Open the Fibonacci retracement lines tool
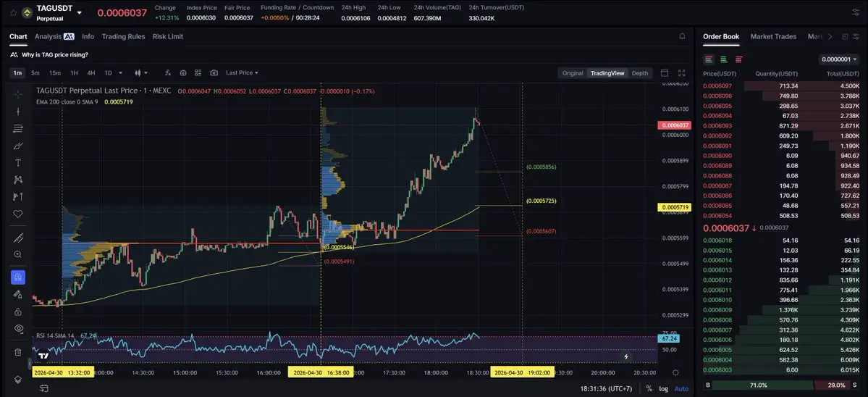This screenshot has width=868, height=397. click(x=17, y=128)
